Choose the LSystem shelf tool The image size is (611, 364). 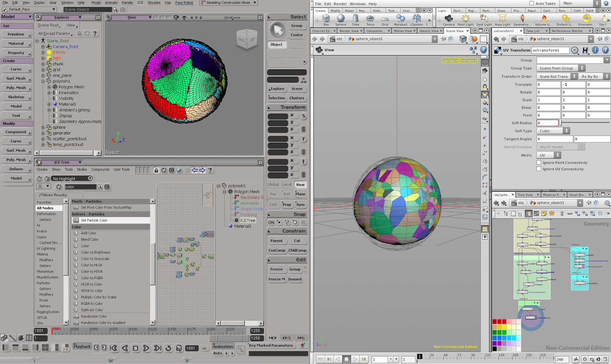click(x=417, y=20)
